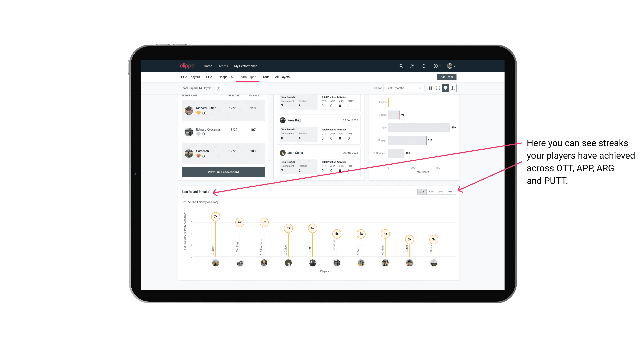The width and height of the screenshot is (644, 346).
Task: Expand the Team Clippd tab options
Action: click(247, 77)
